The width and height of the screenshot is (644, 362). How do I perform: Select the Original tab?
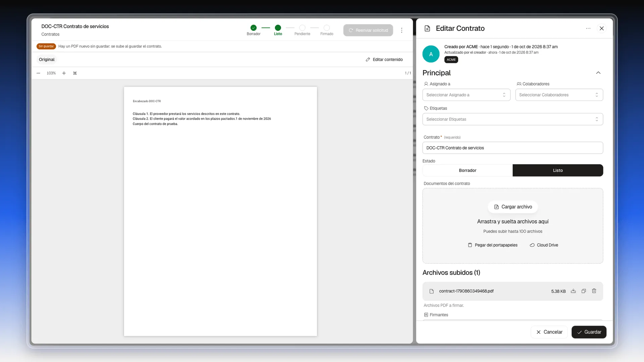47,59
